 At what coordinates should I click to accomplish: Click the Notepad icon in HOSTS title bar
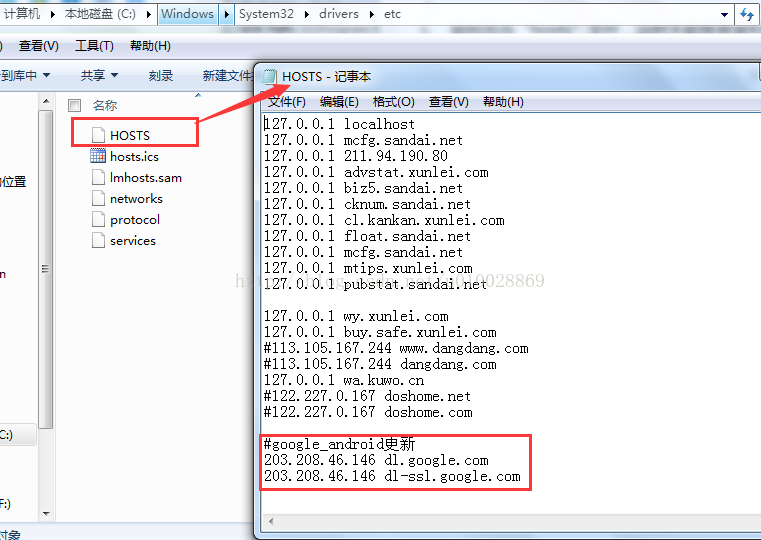click(x=269, y=77)
